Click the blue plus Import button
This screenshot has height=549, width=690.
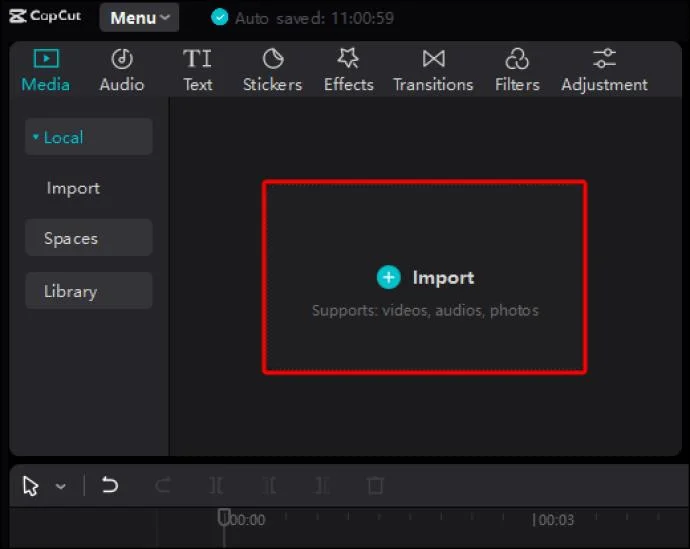[389, 278]
